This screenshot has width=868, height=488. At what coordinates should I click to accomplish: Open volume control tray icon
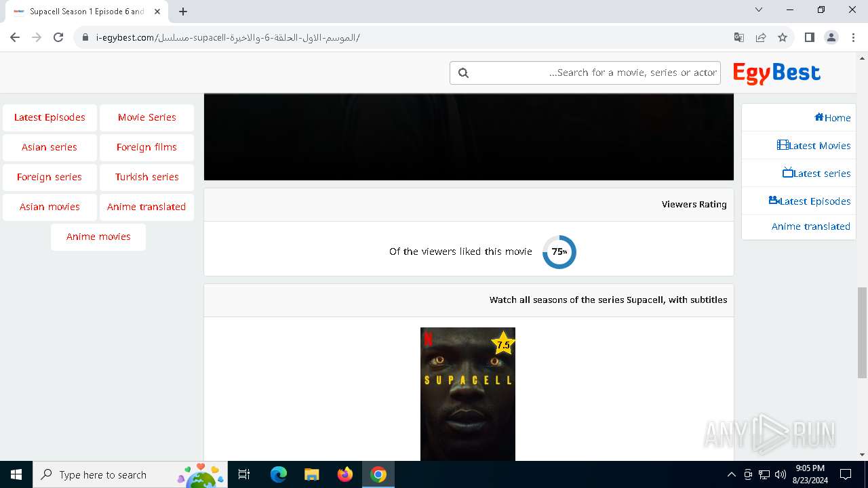(x=781, y=474)
